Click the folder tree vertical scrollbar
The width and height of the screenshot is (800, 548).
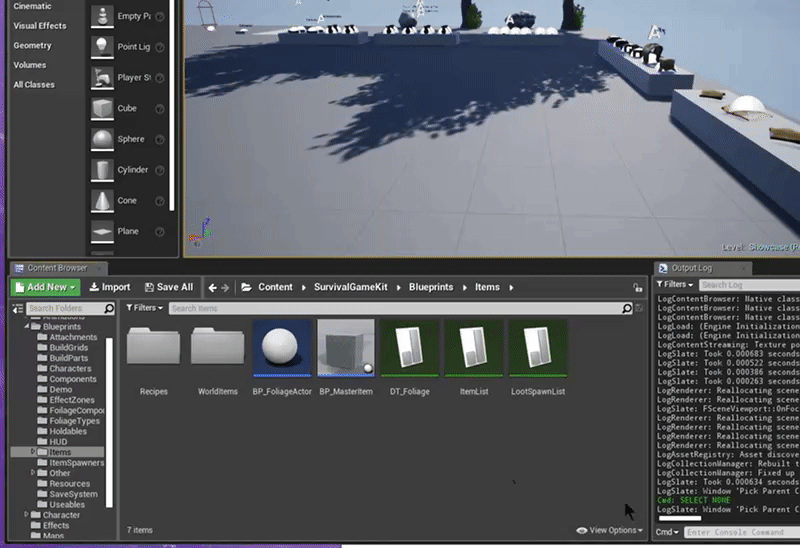[109, 422]
